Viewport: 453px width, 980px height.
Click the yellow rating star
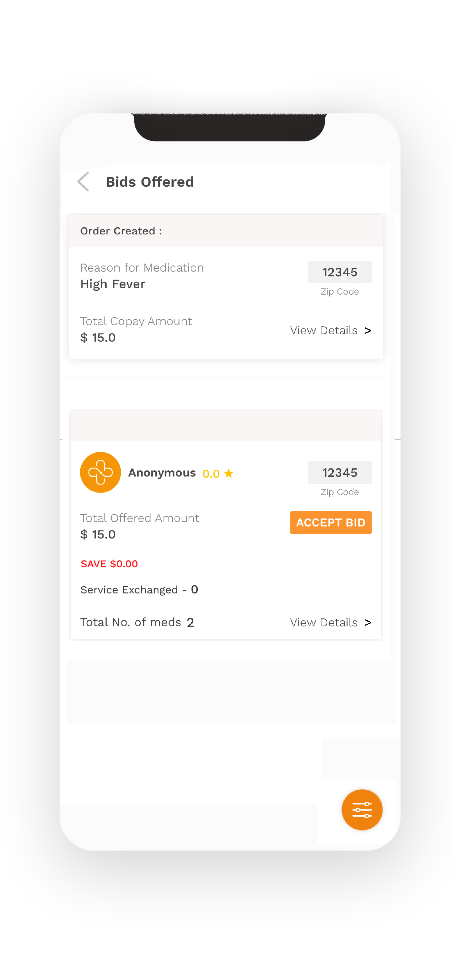coord(229,473)
